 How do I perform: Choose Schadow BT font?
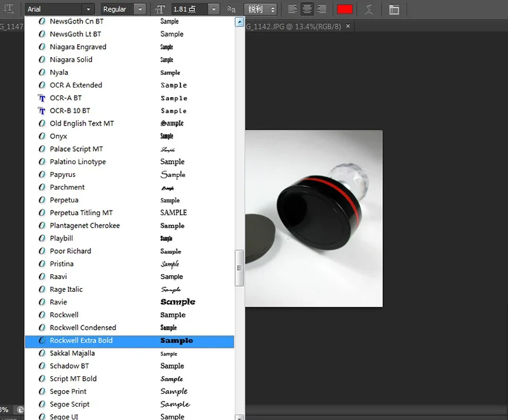(130, 366)
